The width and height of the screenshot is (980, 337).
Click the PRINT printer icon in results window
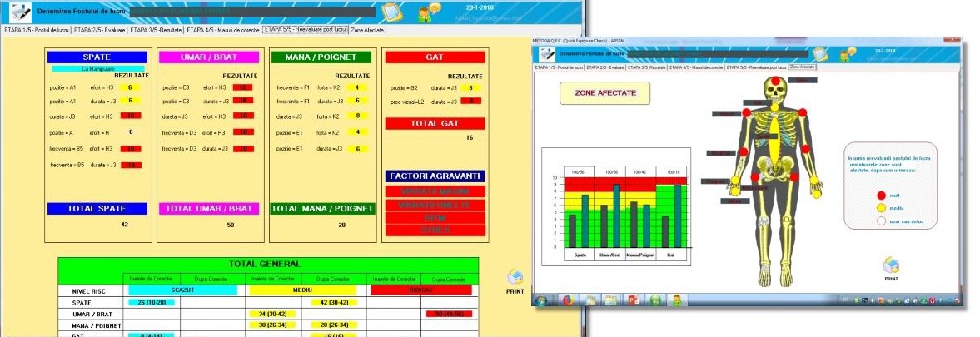515,277
